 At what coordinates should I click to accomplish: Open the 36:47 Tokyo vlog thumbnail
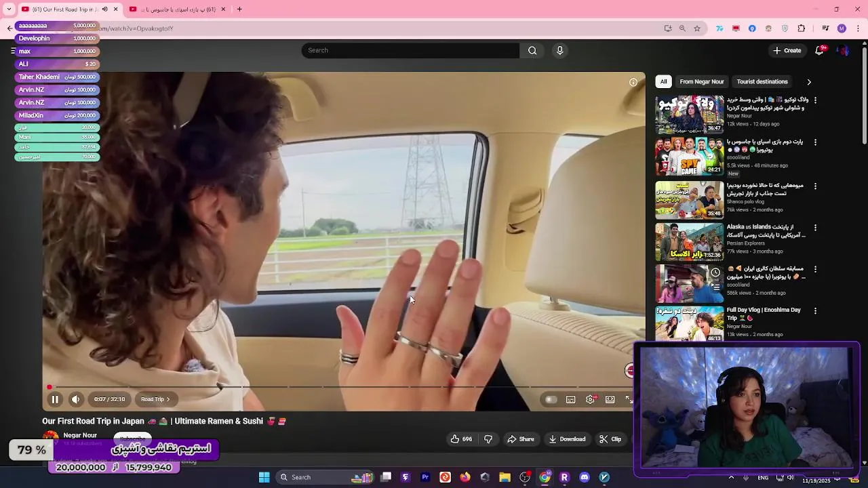click(690, 114)
